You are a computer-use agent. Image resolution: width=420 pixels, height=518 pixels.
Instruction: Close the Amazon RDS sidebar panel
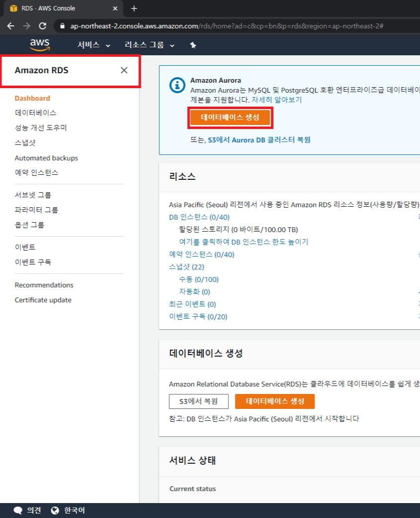(124, 70)
